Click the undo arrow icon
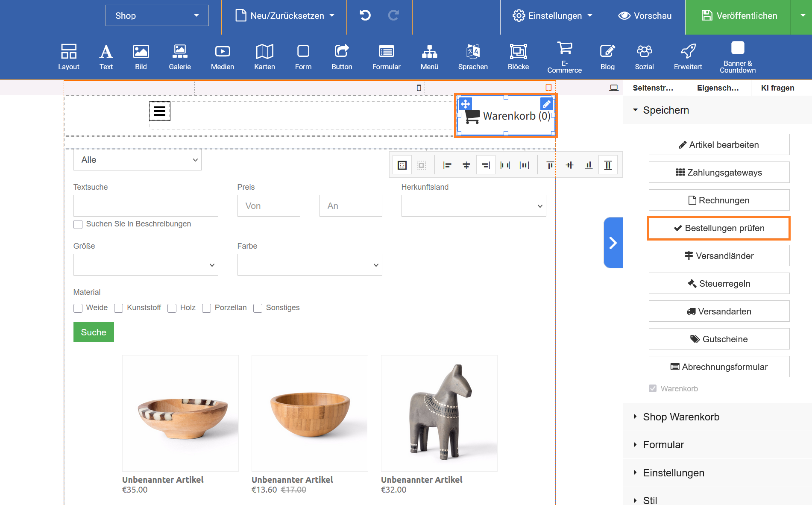This screenshot has width=812, height=505. tap(365, 16)
